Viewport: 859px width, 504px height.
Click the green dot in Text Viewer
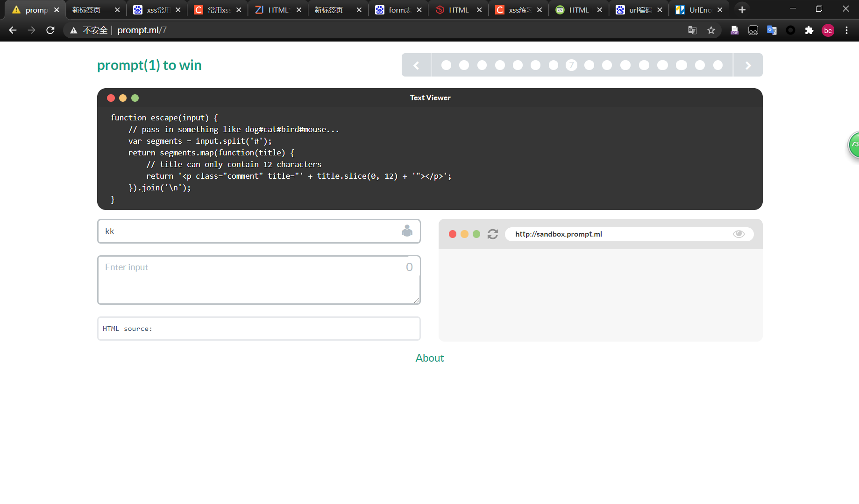(x=135, y=98)
